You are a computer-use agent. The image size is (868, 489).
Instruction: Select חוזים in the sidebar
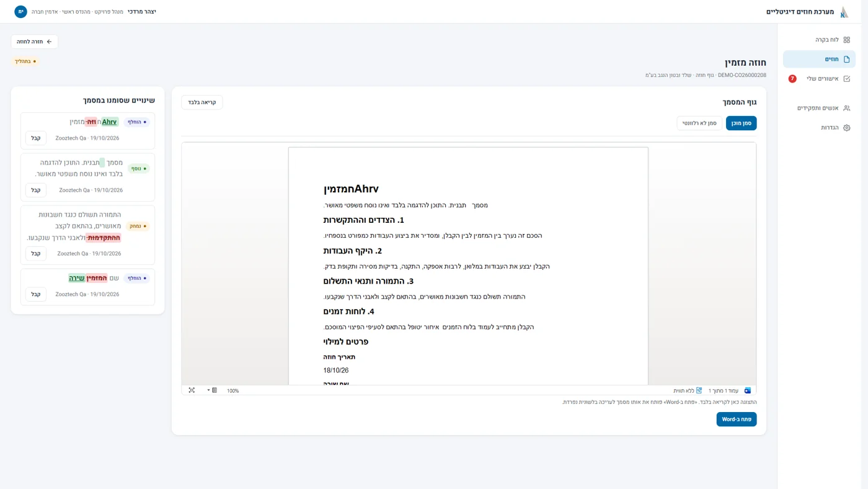819,60
